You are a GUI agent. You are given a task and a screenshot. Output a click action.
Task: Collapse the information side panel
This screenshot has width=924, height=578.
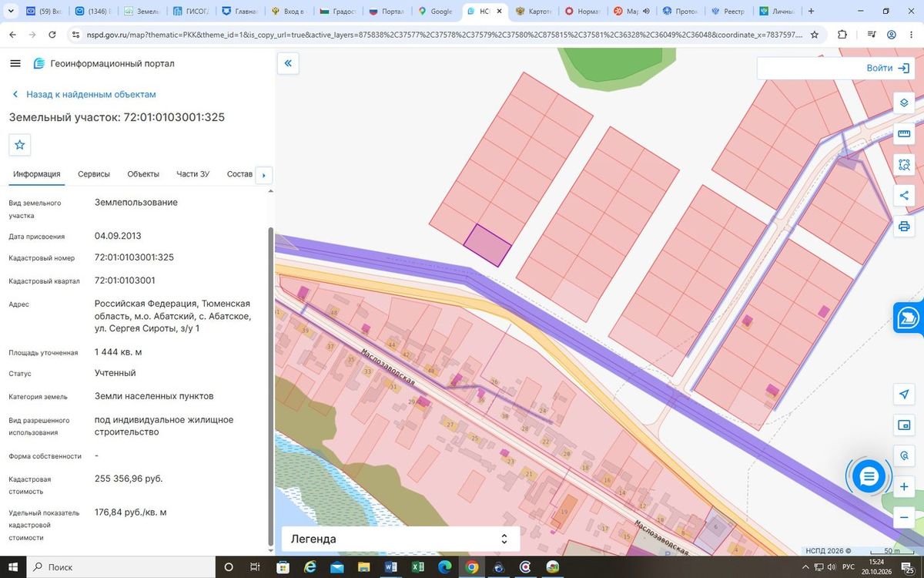pyautogui.click(x=288, y=64)
